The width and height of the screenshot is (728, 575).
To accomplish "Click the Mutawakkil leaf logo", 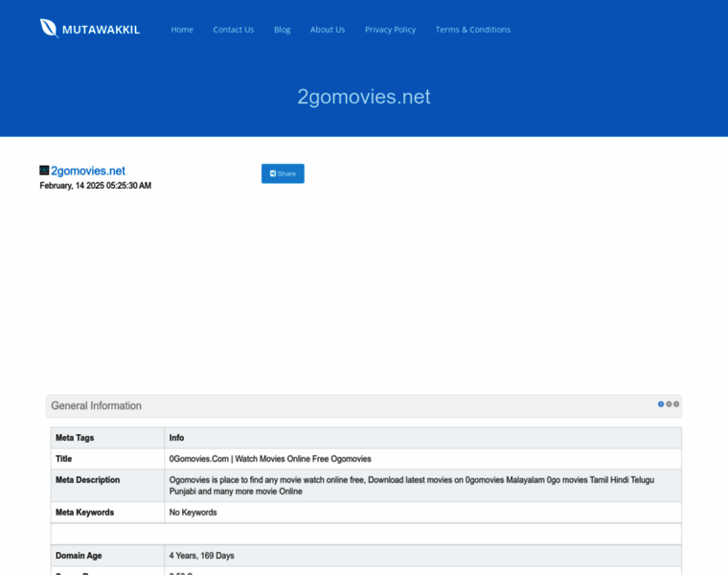I will tap(49, 29).
